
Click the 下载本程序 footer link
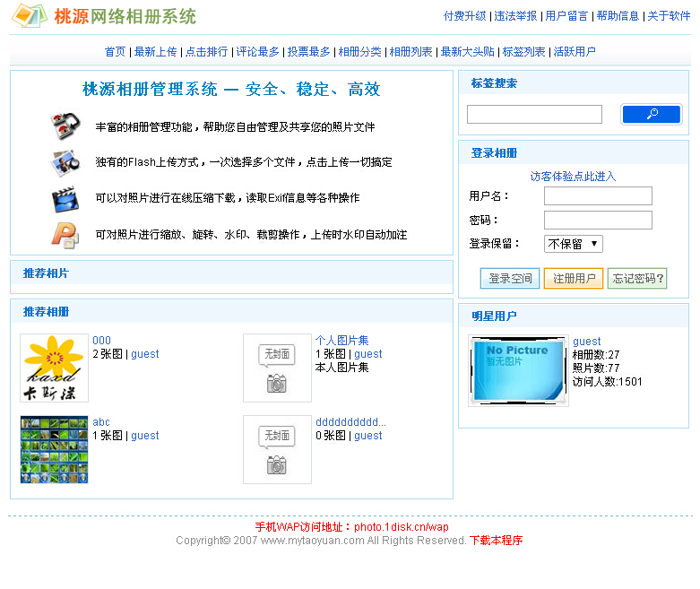click(496, 541)
